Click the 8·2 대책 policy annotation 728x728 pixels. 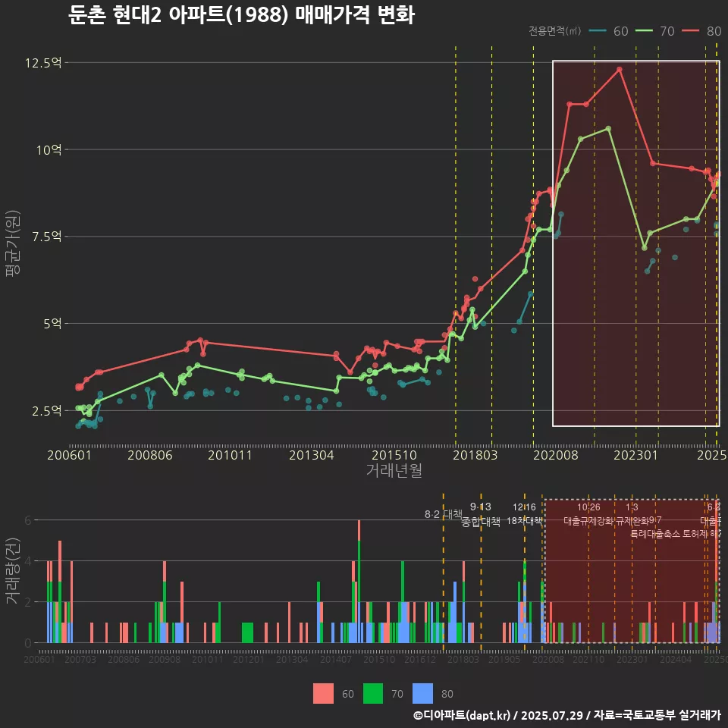443,514
